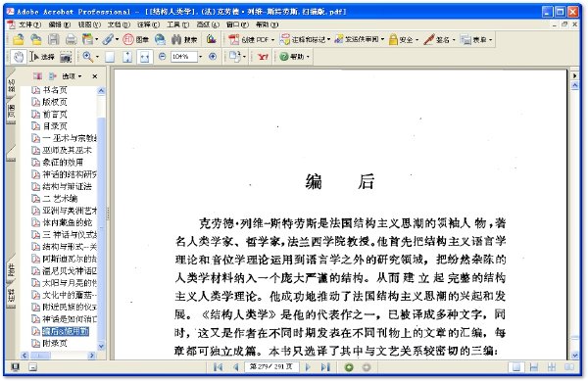Click the red Y! Yahoo toolbar icon
Image resolution: width=588 pixels, height=382 pixels.
263,57
